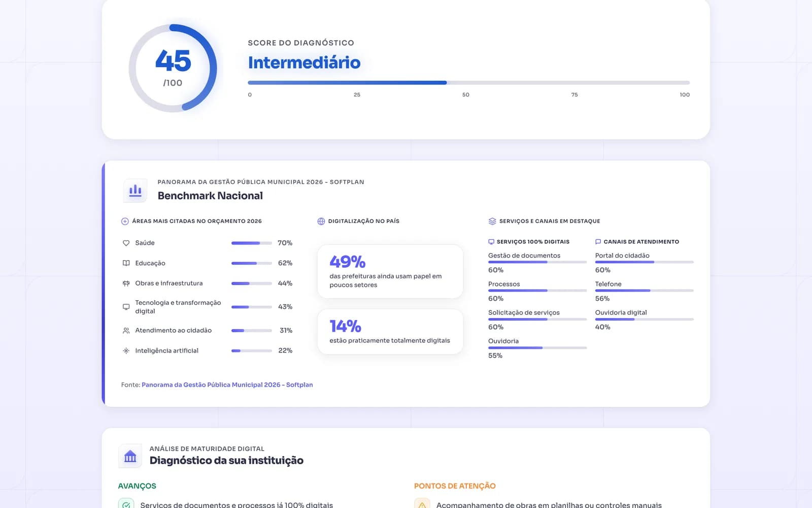Click the Portal do cidadão label

click(x=622, y=256)
